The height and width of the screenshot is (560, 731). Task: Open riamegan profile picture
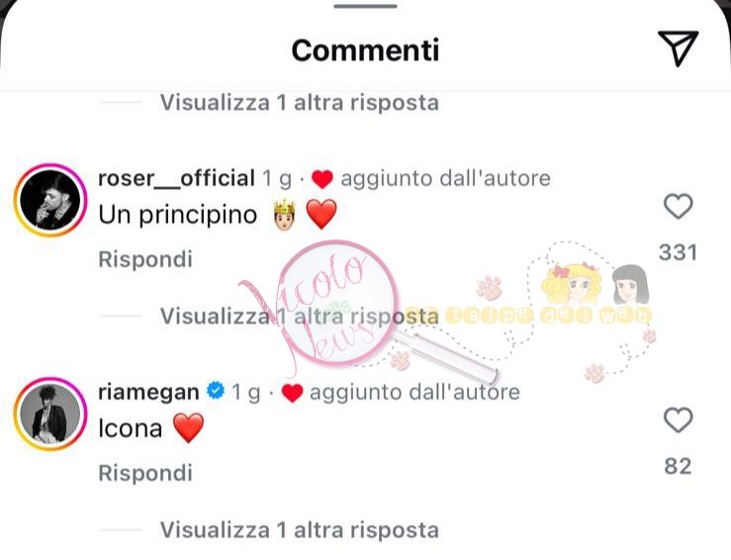point(50,414)
